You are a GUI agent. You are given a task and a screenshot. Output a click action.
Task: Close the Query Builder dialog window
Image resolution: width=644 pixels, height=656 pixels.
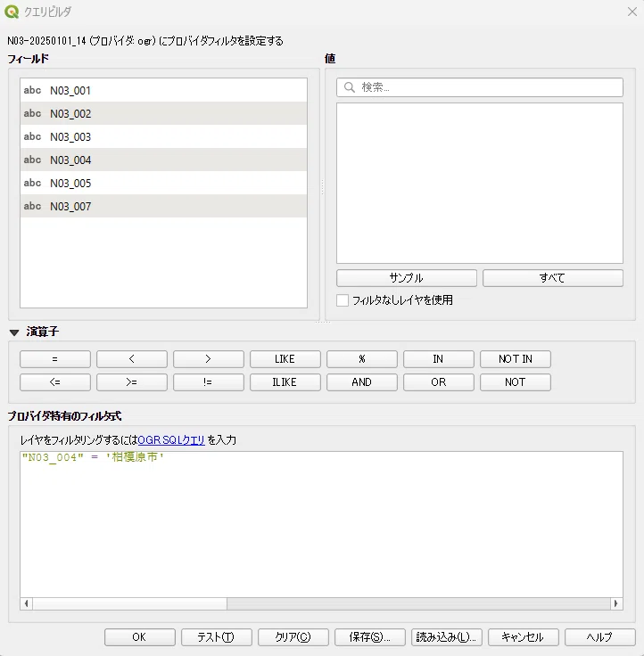(632, 12)
